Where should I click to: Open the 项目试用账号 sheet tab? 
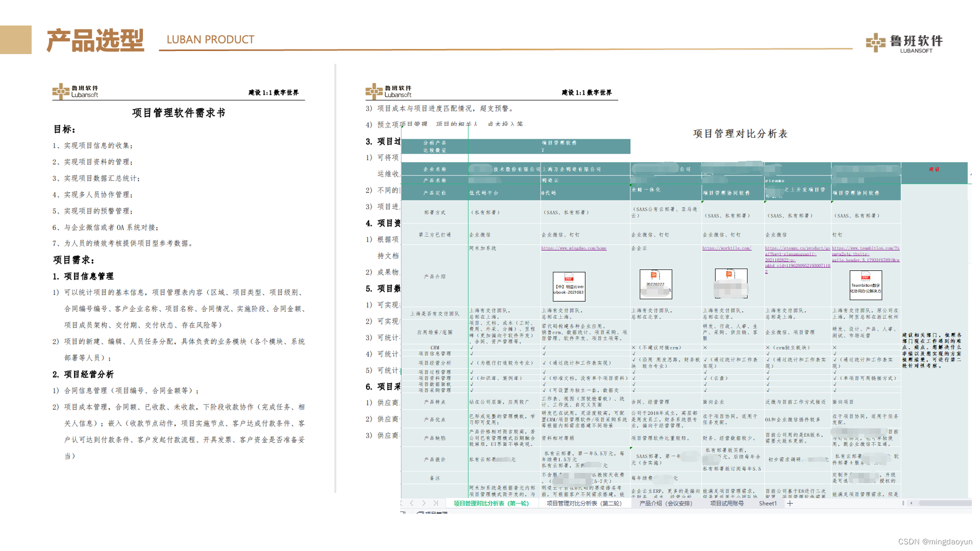pos(726,504)
